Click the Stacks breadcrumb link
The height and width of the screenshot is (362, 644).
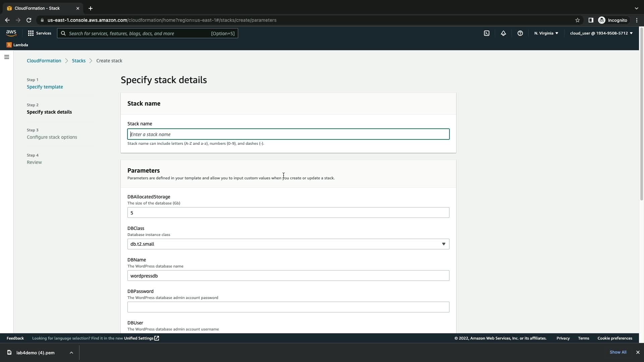[78, 61]
